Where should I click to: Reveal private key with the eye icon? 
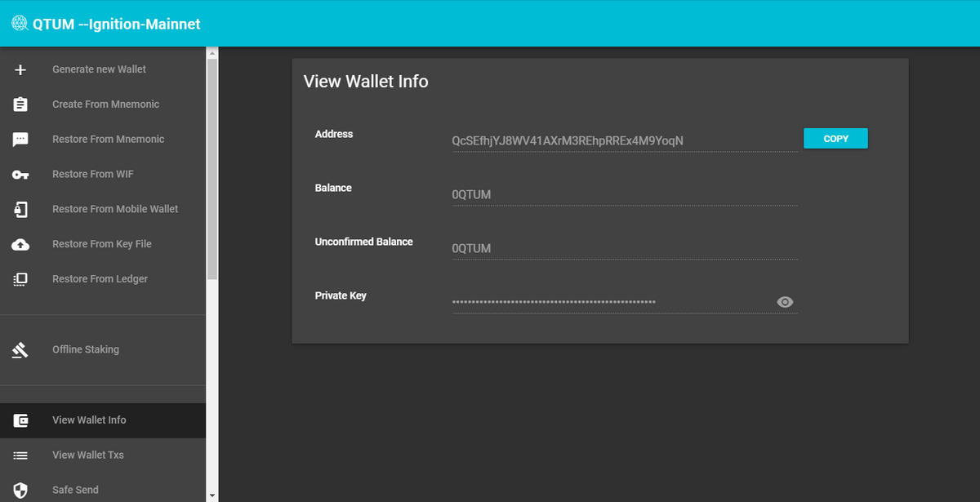point(785,302)
